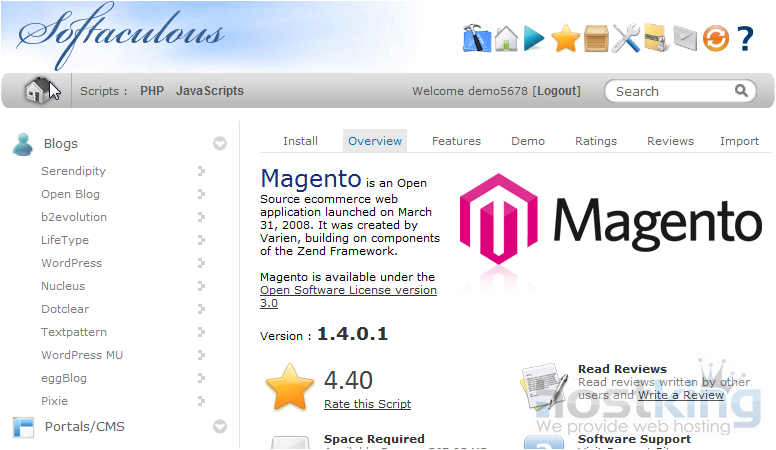This screenshot has height=450, width=776.
Task: Click inside the Search field
Action: point(670,91)
